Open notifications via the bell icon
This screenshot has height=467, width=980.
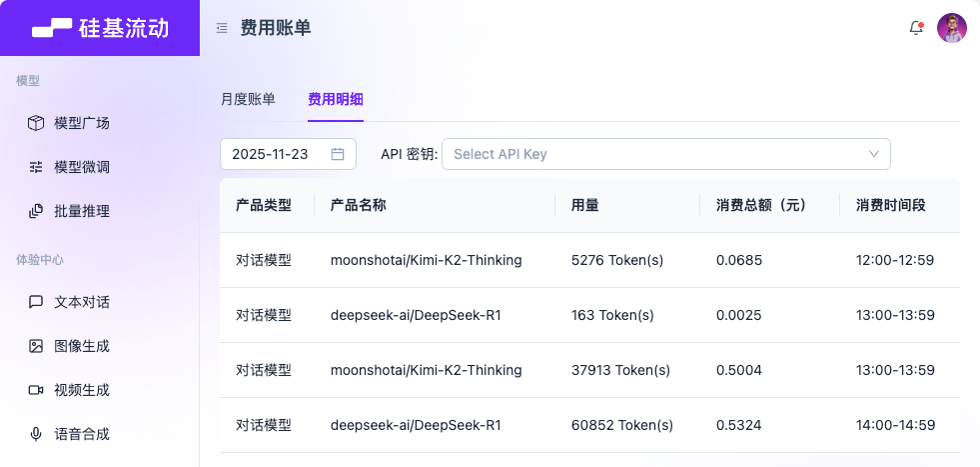915,28
